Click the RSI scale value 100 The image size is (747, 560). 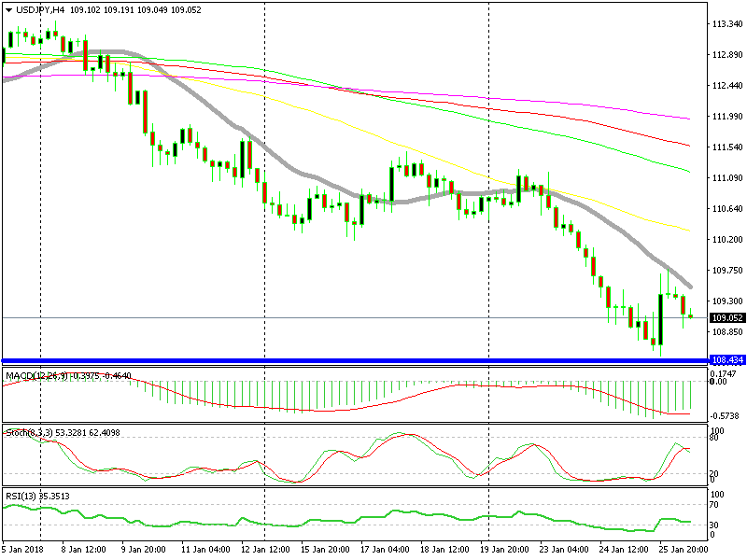(x=717, y=495)
